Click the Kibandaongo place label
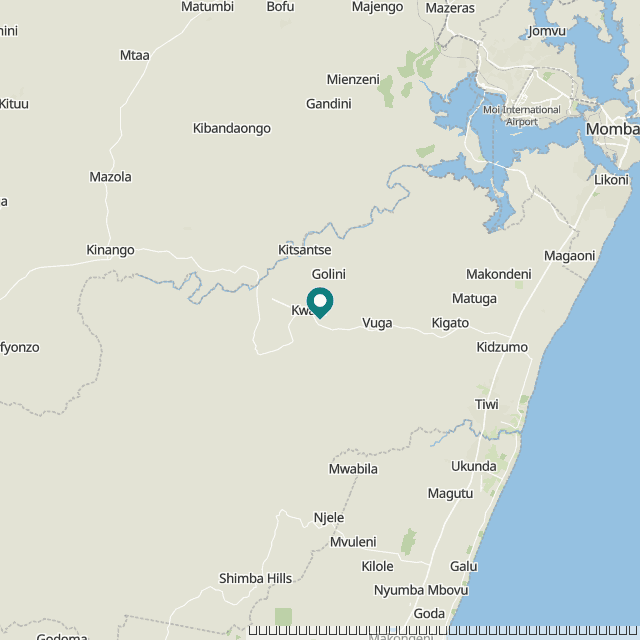The width and height of the screenshot is (640, 640). (232, 129)
